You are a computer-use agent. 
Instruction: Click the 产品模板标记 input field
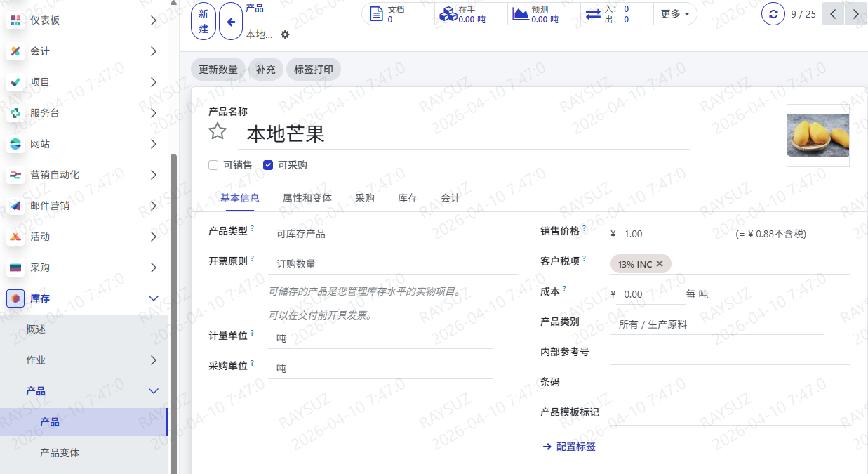[x=730, y=415]
